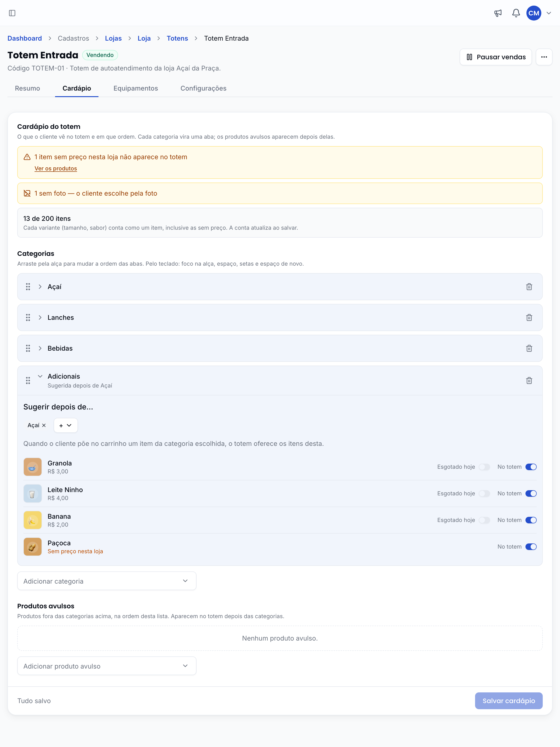This screenshot has width=560, height=747.
Task: Click the Granola product thumbnail
Action: [33, 467]
